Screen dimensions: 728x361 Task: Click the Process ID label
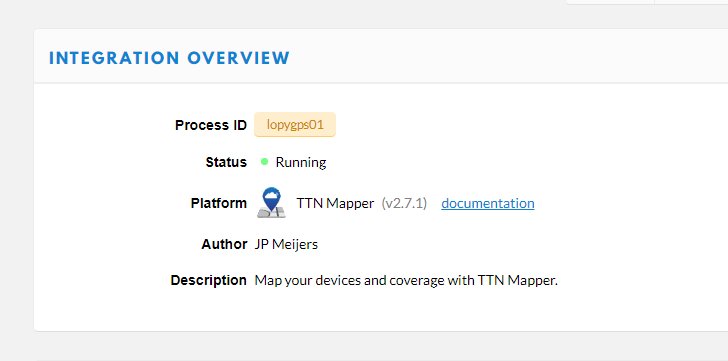pyautogui.click(x=211, y=125)
